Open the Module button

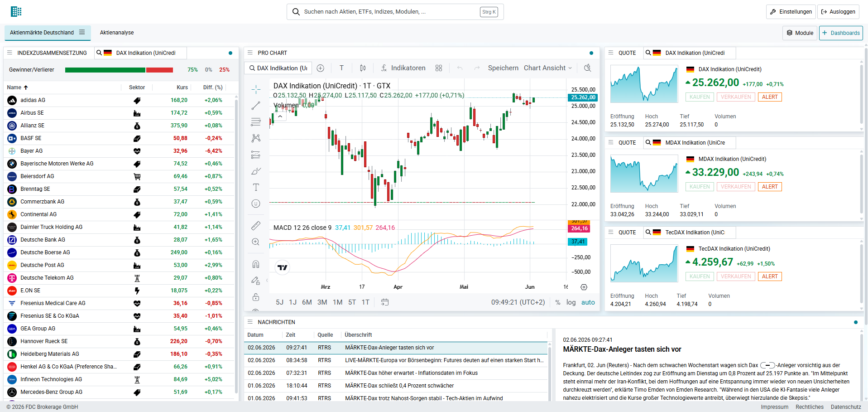[x=800, y=33]
